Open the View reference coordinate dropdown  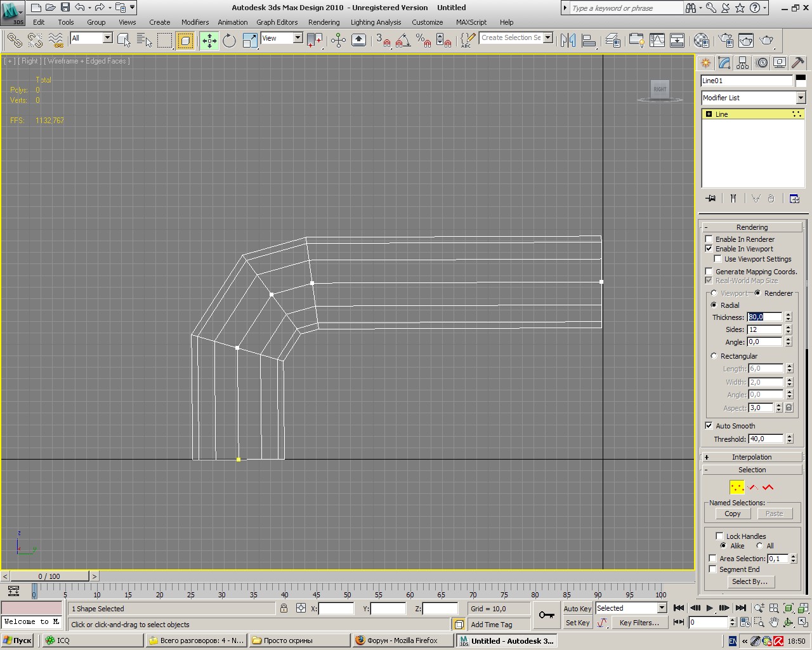(298, 38)
